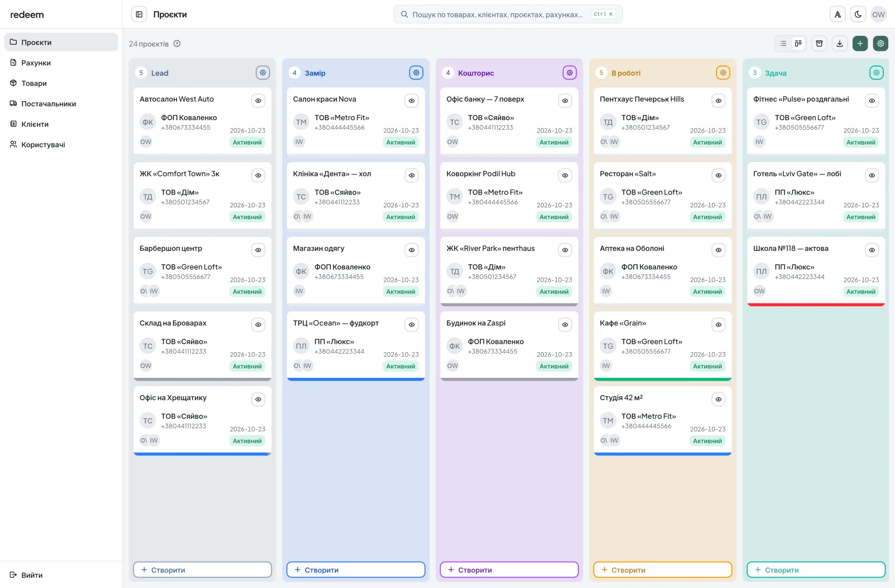Toggle the eye on Школа №118 — актова card
This screenshot has width=895, height=588.
(x=872, y=250)
